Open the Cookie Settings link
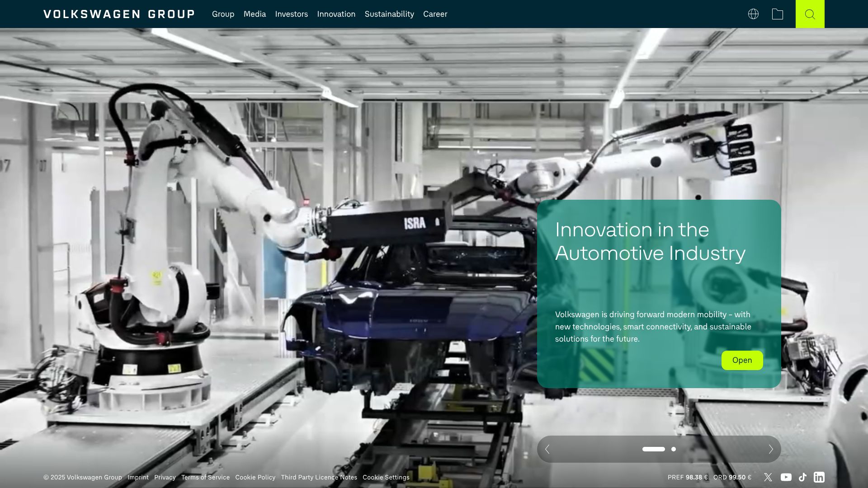 [x=386, y=477]
